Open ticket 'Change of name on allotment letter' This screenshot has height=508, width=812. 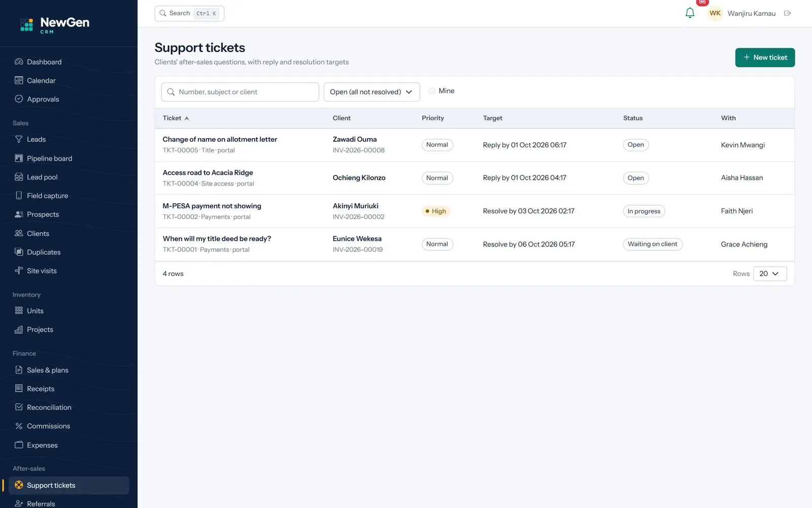tap(220, 139)
